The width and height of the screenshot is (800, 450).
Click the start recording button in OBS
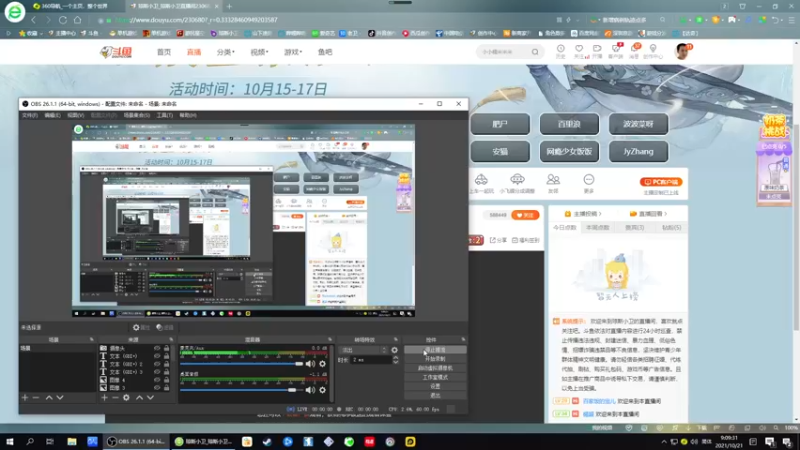[435, 359]
